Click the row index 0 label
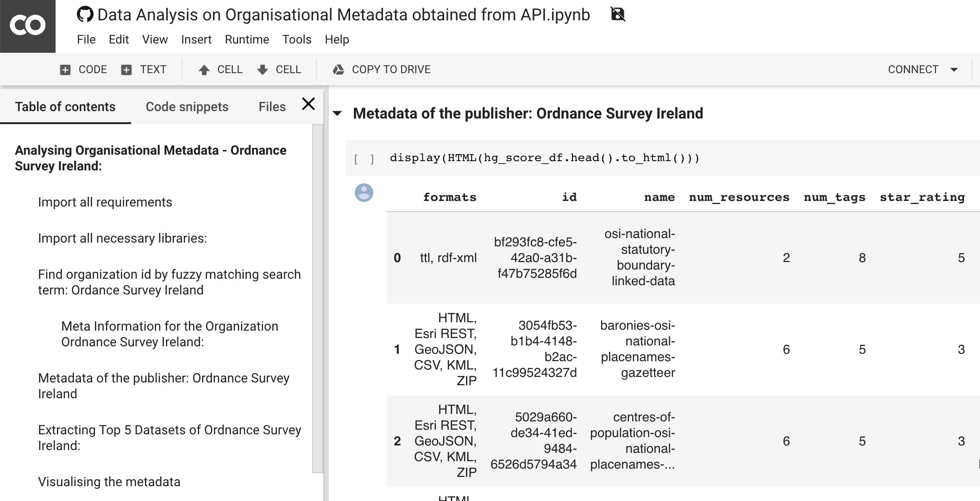The image size is (980, 501). [x=397, y=257]
